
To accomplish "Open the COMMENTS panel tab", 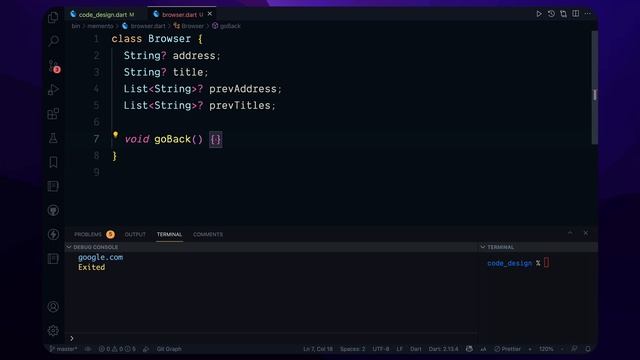I will click(208, 234).
